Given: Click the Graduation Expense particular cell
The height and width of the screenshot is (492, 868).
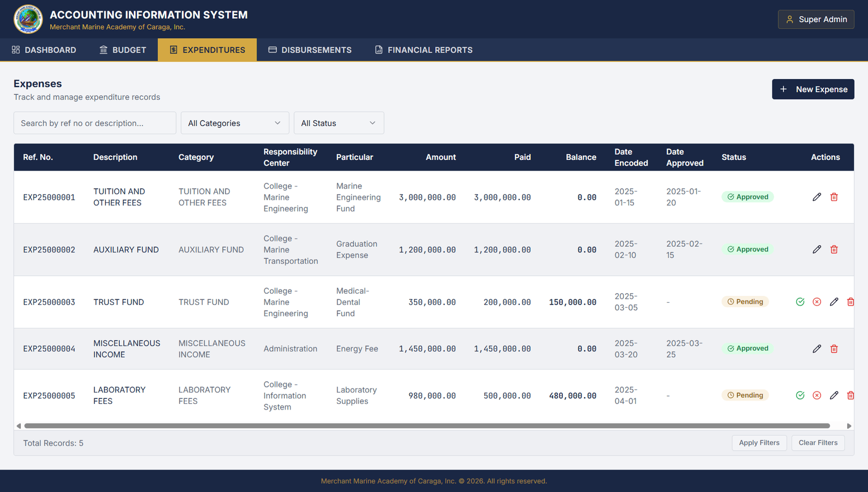Looking at the screenshot, I should pyautogui.click(x=357, y=250).
